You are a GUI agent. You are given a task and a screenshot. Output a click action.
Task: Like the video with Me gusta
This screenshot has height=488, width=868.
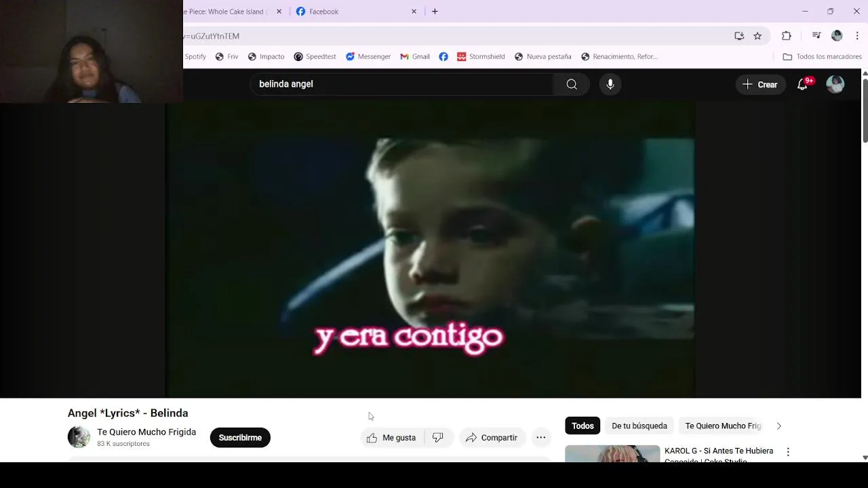[x=392, y=438]
